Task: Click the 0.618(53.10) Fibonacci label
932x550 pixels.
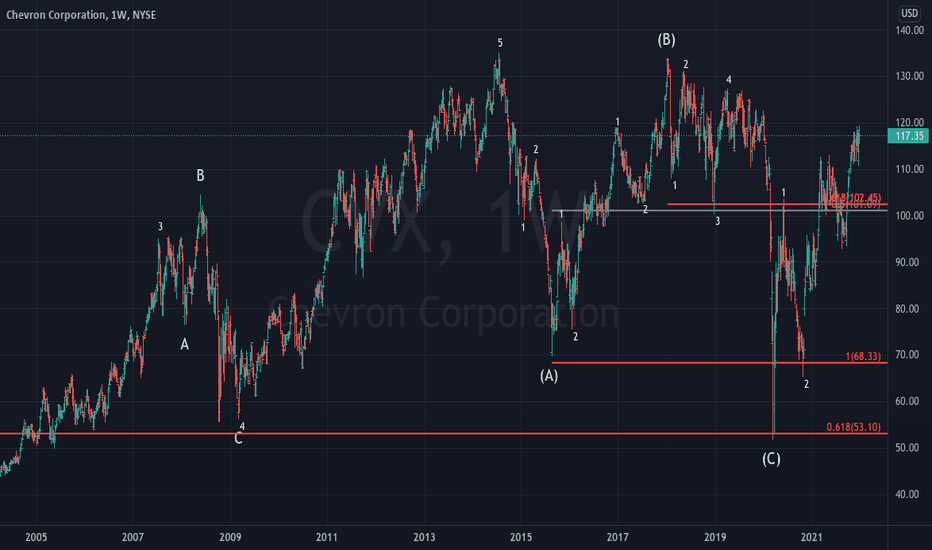Action: (x=854, y=427)
